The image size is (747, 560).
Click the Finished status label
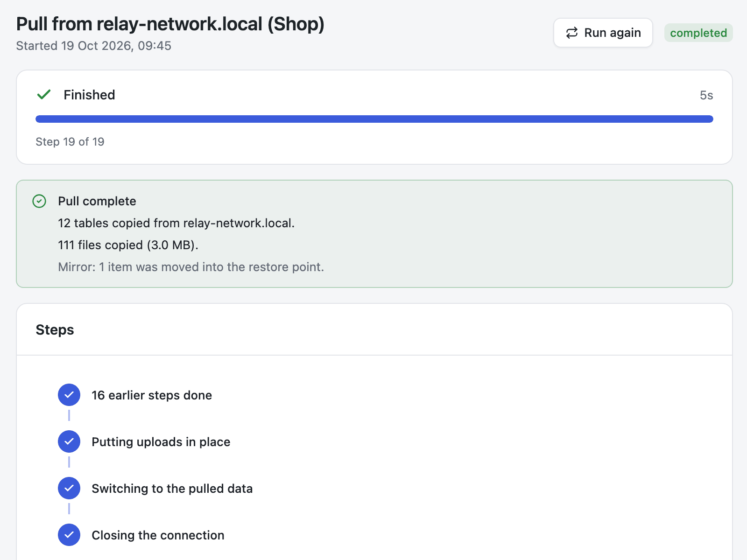click(89, 95)
